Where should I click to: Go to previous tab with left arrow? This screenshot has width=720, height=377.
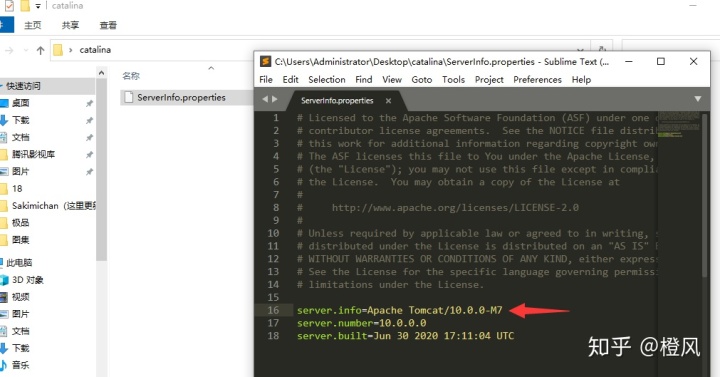[x=264, y=99]
